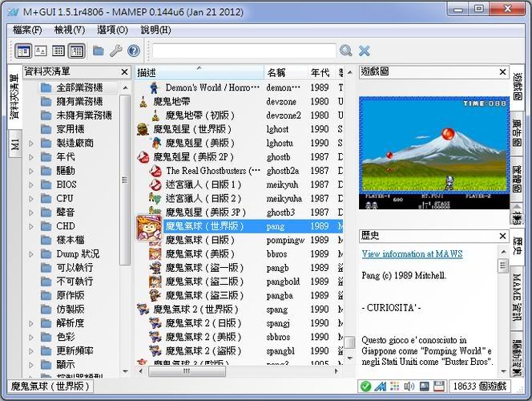Open the 選項(O) menu
The width and height of the screenshot is (532, 401).
coord(112,30)
